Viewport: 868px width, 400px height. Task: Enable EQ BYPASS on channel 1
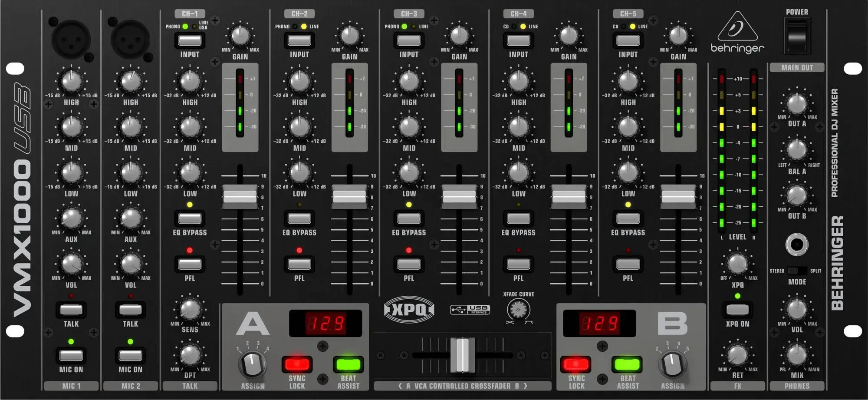(190, 218)
